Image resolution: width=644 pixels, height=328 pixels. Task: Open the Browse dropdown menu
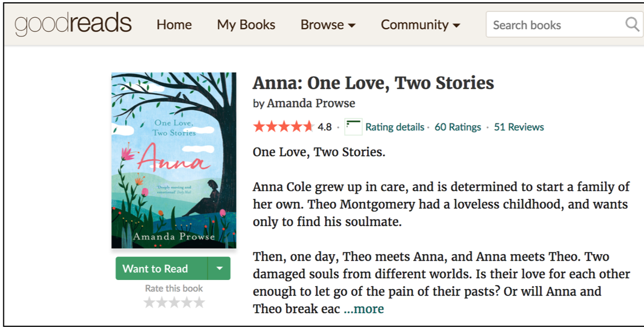[x=328, y=25]
